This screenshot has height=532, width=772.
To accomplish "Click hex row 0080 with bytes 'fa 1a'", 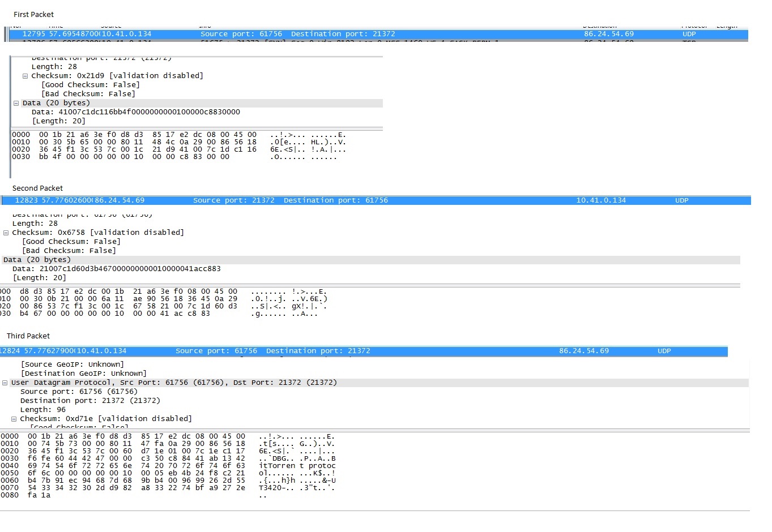I will (x=134, y=495).
